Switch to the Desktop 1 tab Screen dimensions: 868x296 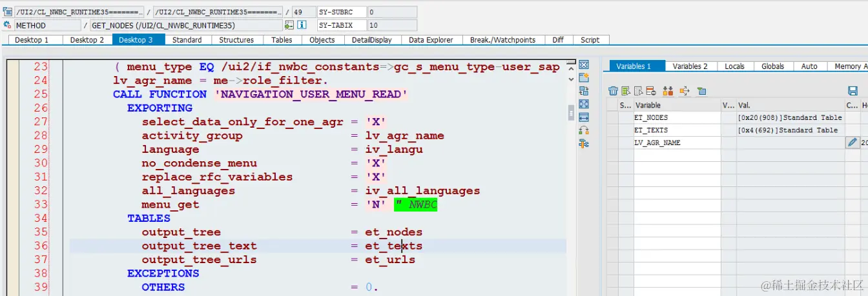coord(32,39)
